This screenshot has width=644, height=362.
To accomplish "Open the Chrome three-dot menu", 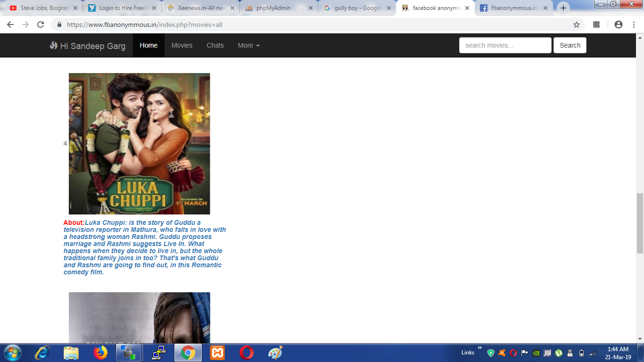I will click(633, 25).
